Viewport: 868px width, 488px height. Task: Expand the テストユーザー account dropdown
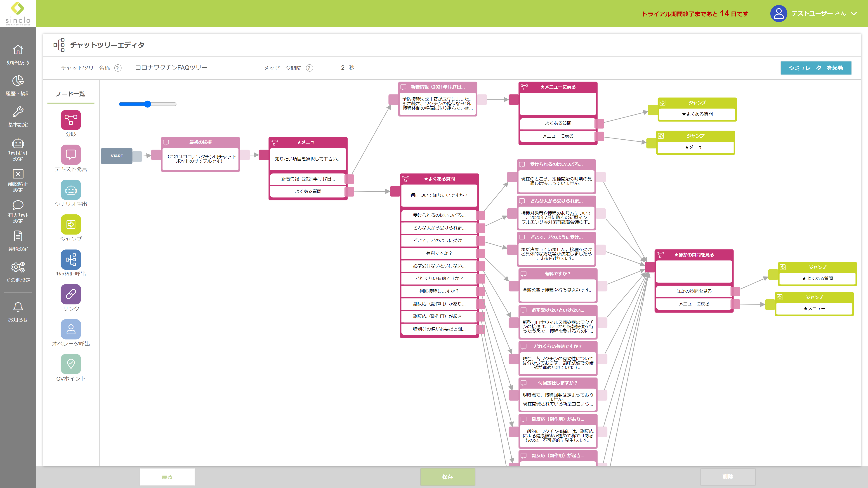854,14
